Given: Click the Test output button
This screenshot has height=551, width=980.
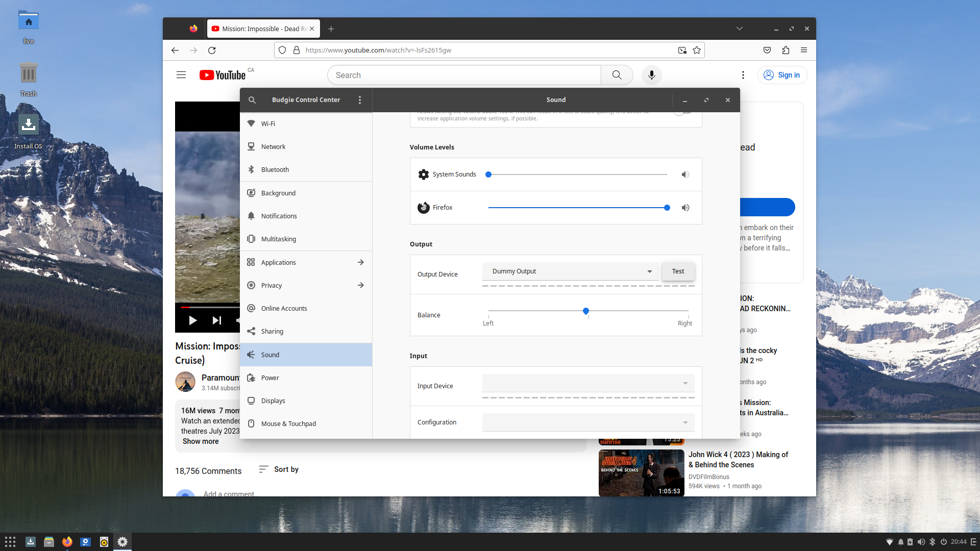Looking at the screenshot, I should coord(678,271).
